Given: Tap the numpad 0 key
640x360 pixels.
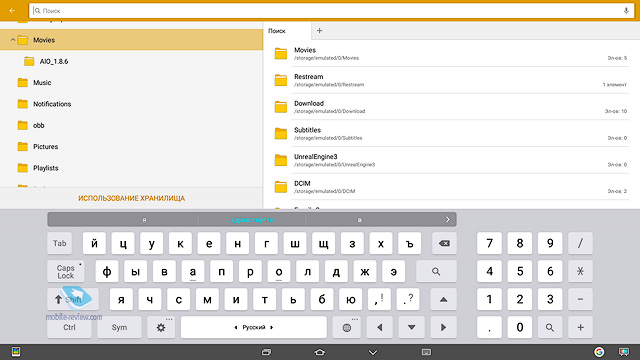Looking at the screenshot, I should click(x=520, y=327).
